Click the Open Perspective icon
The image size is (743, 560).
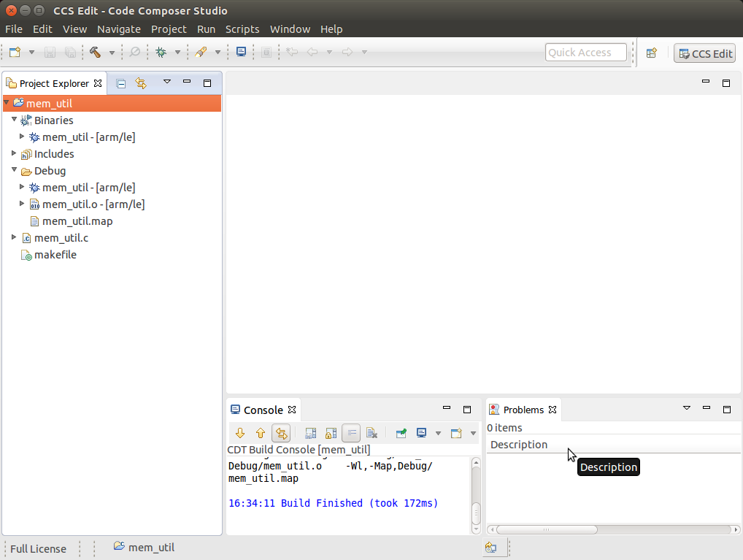652,53
